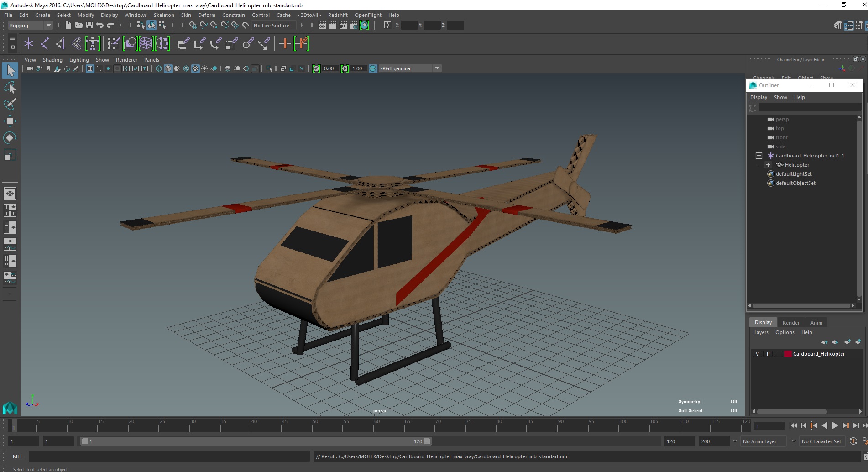
Task: Click the Play forwards button
Action: coord(835,425)
